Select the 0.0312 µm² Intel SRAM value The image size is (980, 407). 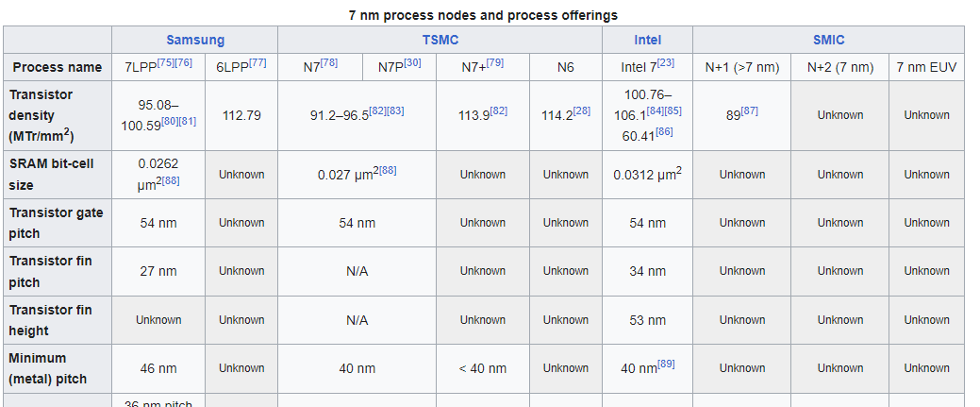(x=647, y=175)
